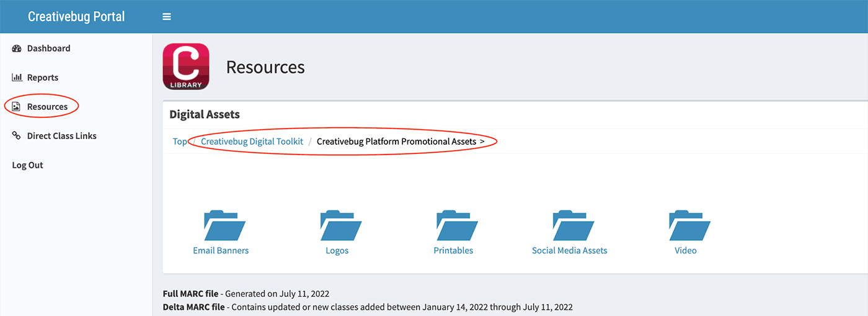Screen dimensions: 868x316
Task: Click the Resources image file icon
Action: (17, 107)
